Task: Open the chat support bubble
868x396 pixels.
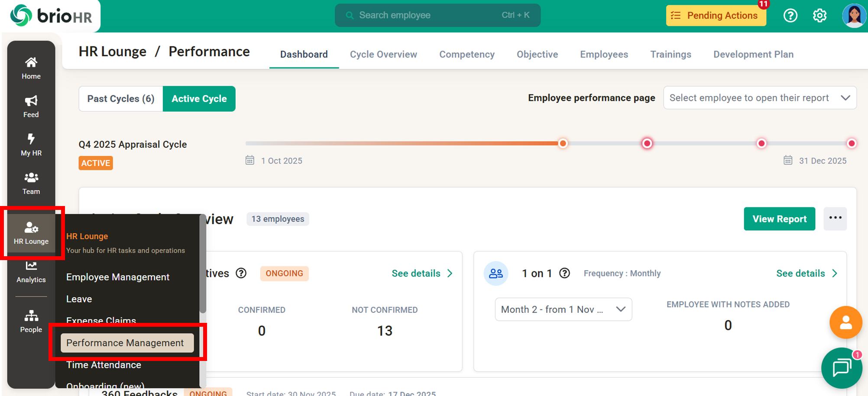Action: [841, 368]
